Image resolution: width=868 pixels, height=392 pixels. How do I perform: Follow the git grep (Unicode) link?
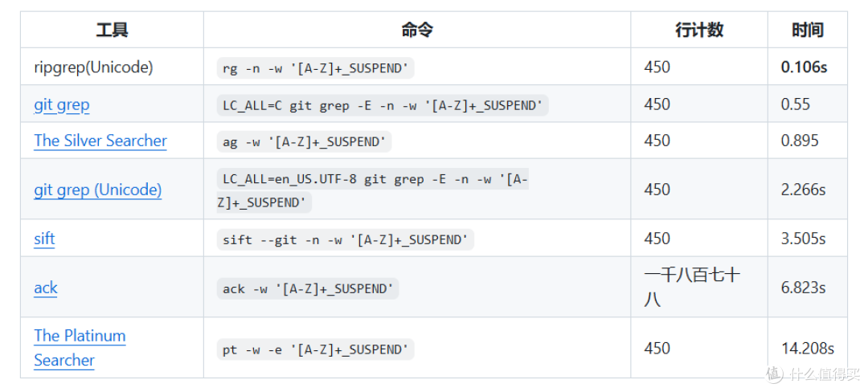(98, 190)
